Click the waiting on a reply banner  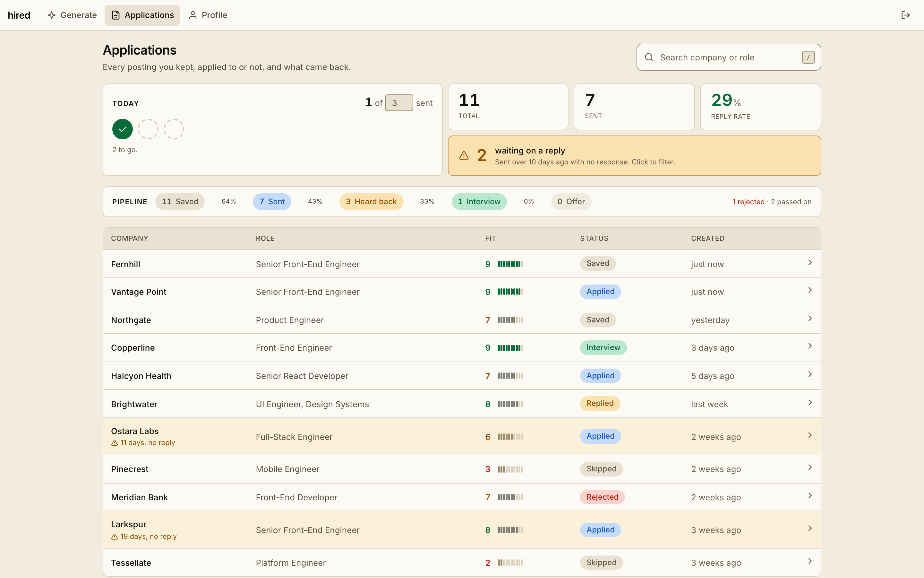(x=634, y=156)
